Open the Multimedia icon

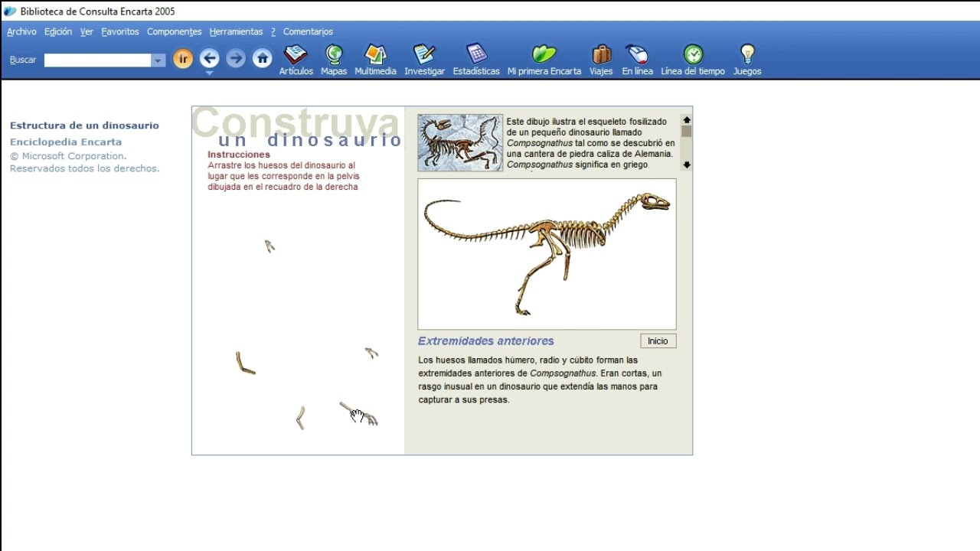coord(375,54)
